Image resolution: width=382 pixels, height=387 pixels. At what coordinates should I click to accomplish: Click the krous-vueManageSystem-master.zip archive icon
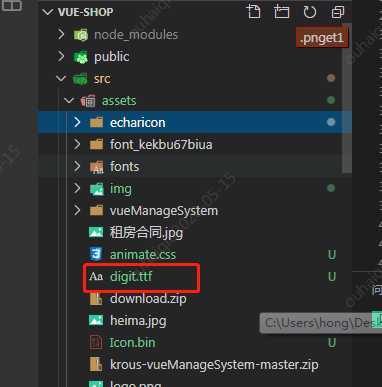[x=96, y=364]
